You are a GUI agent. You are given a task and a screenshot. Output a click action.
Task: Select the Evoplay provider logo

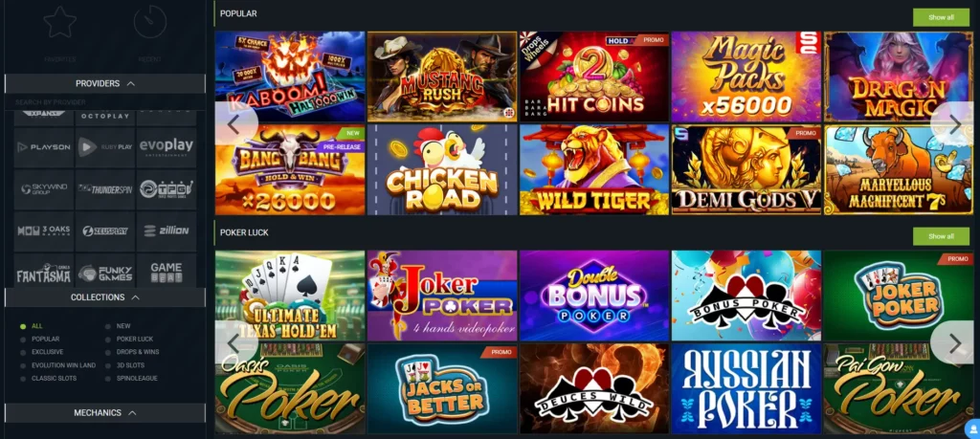tap(167, 147)
